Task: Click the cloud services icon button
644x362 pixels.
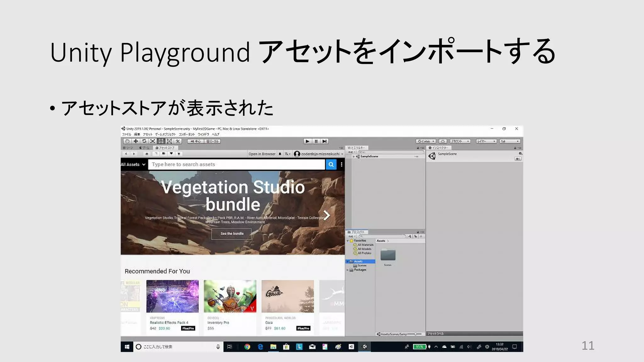Action: point(443,141)
